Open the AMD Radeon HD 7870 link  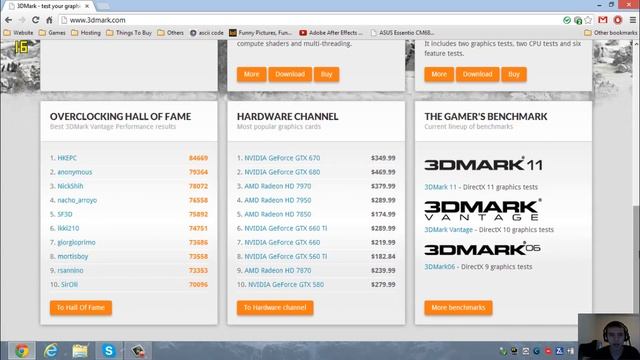click(x=278, y=271)
